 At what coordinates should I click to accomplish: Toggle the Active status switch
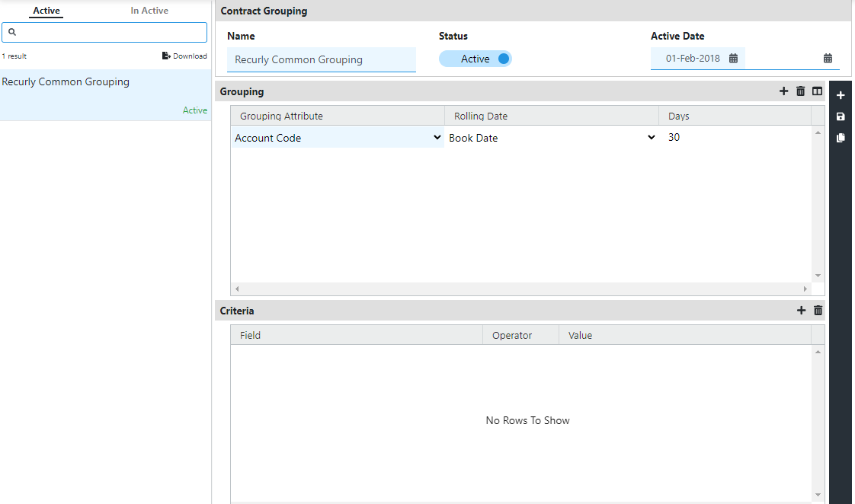476,59
